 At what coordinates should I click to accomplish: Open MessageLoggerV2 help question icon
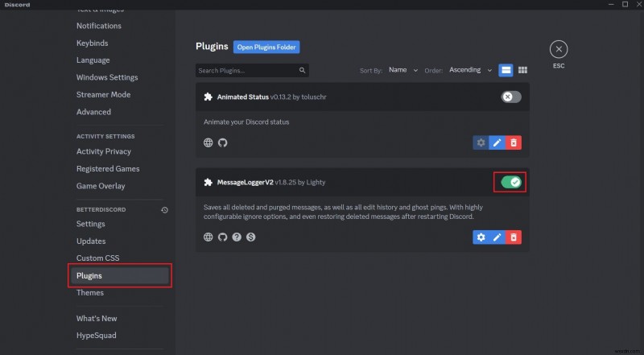(237, 237)
